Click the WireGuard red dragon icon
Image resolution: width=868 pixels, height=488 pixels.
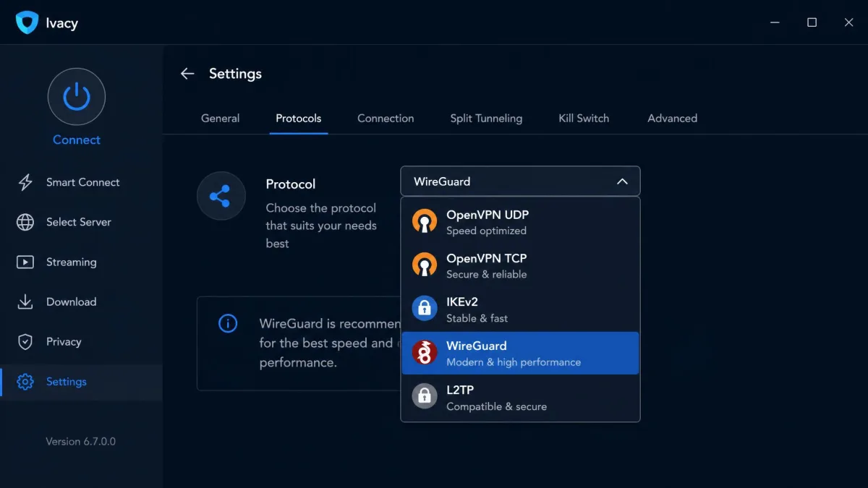pyautogui.click(x=425, y=353)
